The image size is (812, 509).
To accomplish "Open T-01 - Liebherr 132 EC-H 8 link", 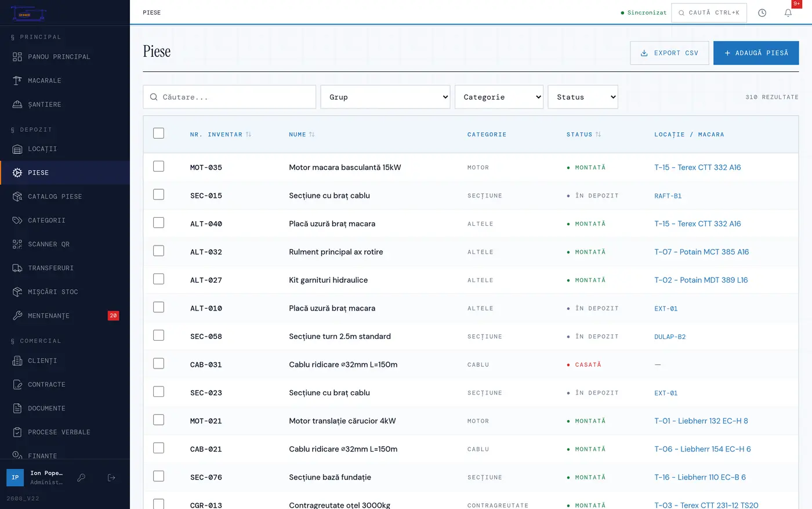I will pos(701,421).
